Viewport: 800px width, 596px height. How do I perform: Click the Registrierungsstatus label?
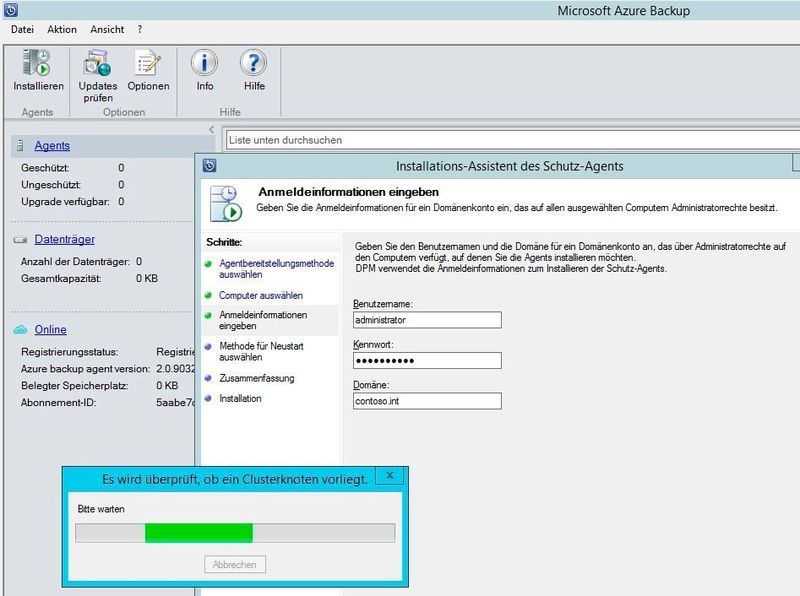[69, 352]
